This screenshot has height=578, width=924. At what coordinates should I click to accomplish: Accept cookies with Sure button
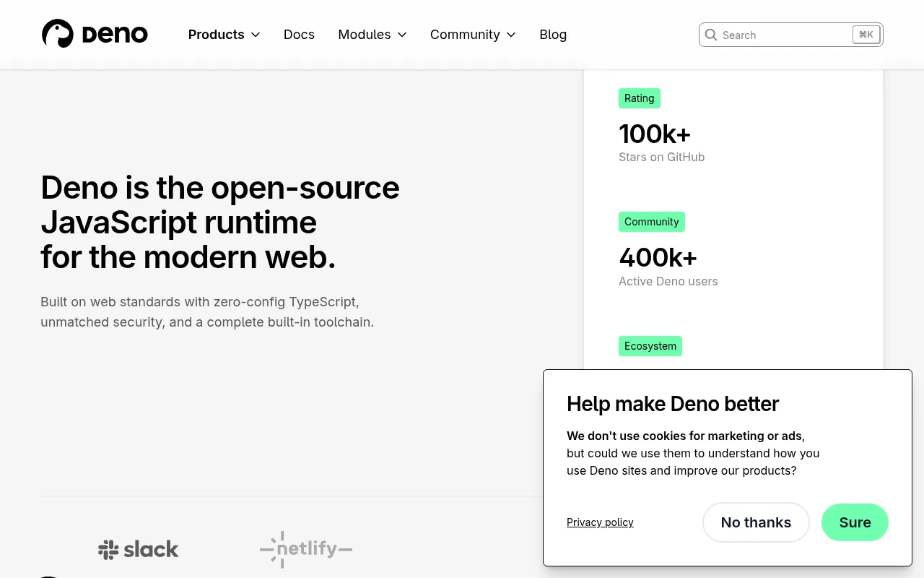[x=855, y=522]
